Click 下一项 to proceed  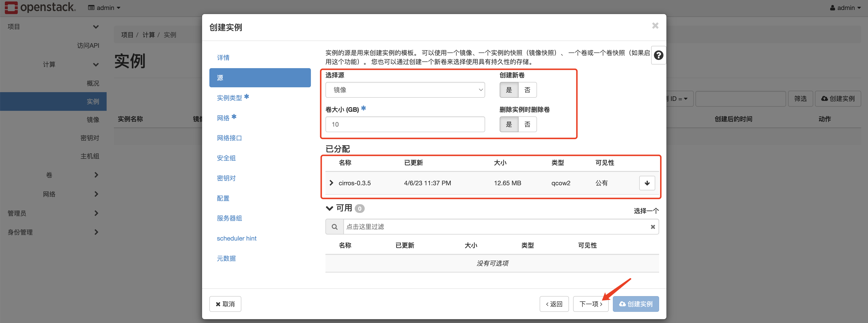click(x=591, y=304)
